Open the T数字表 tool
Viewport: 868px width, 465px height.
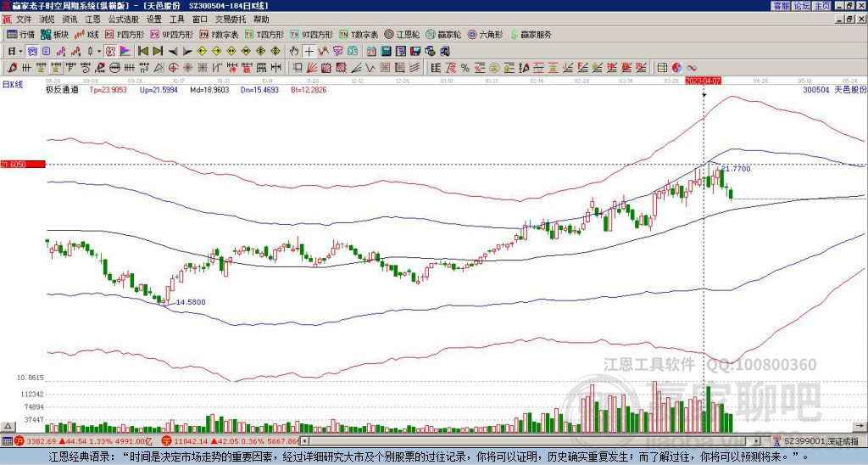[359, 34]
